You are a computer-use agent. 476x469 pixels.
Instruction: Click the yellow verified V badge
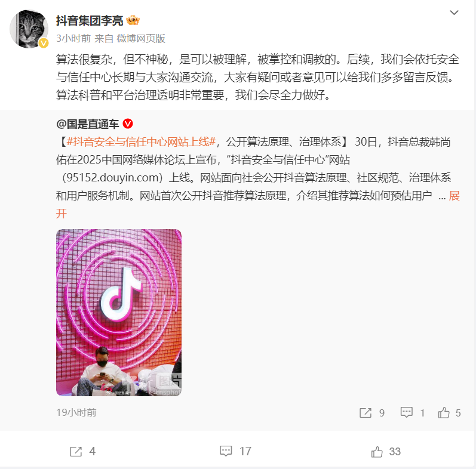pyautogui.click(x=44, y=43)
